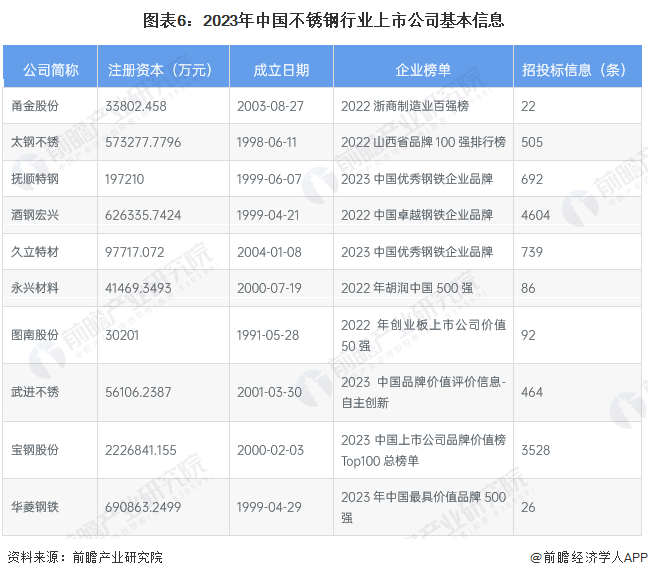This screenshot has height=578, width=648.
Task: Click registered capital value 2226841.155
Action: pos(141,450)
